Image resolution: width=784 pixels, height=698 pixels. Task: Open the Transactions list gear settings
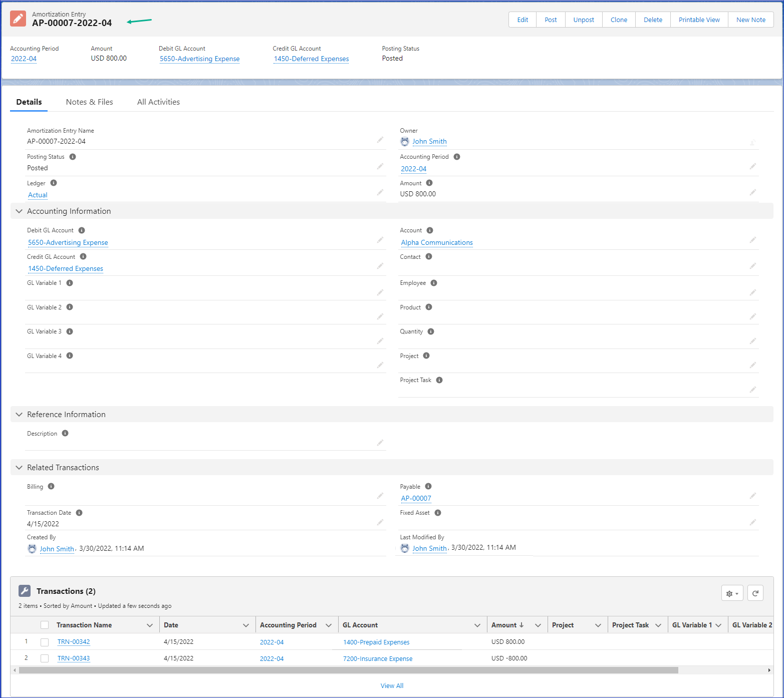click(x=732, y=593)
